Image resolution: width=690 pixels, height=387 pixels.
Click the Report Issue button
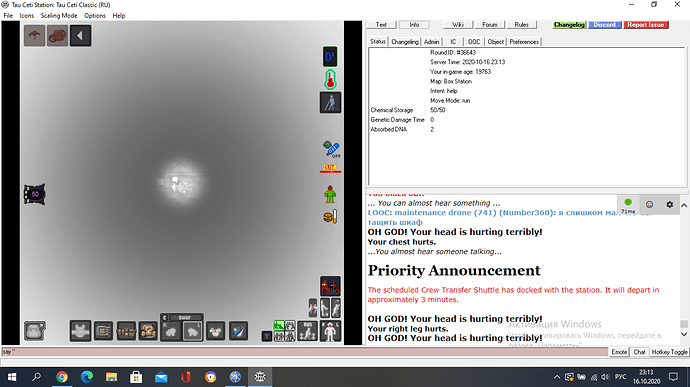coord(646,25)
